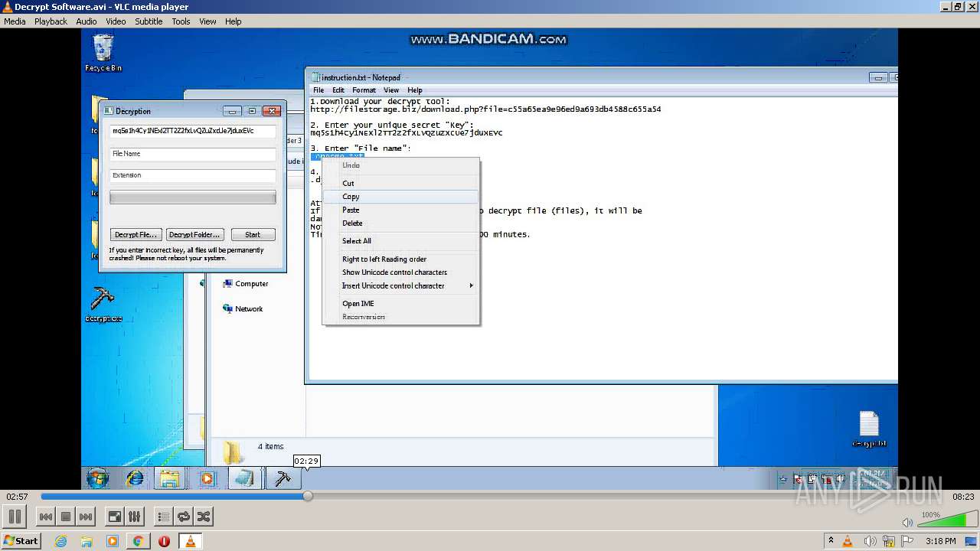Click the 3:18 PM system clock
The width and height of the screenshot is (980, 551).
click(x=940, y=541)
